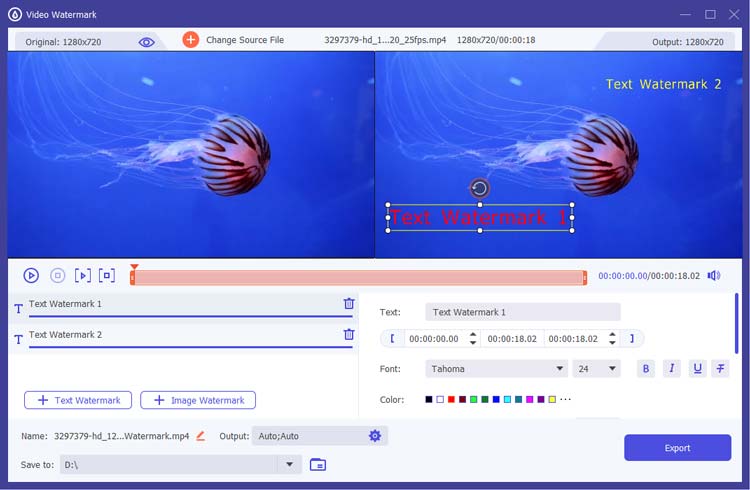
Task: Toggle strikethrough formatting
Action: click(720, 368)
